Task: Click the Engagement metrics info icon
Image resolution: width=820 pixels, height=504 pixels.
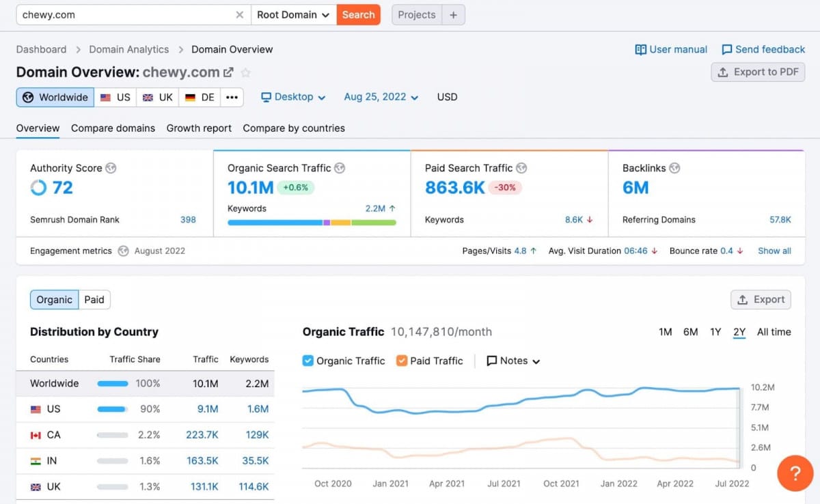Action: point(123,251)
